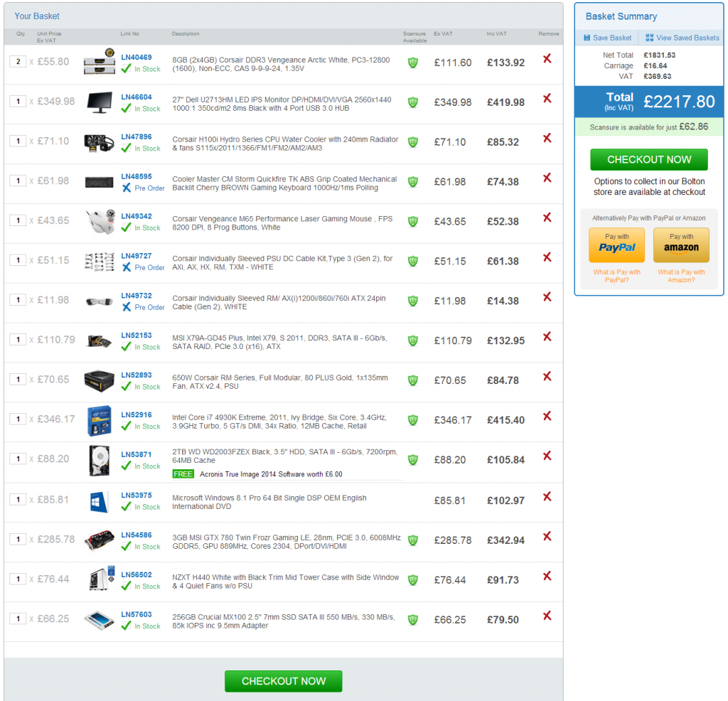Open product link LN48595
This screenshot has width=728, height=701.
click(x=136, y=176)
